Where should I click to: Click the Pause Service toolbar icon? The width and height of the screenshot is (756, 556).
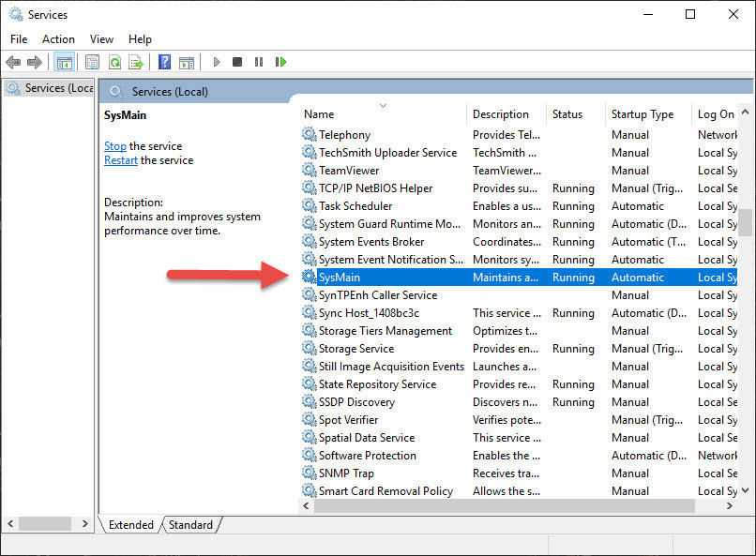click(x=259, y=62)
